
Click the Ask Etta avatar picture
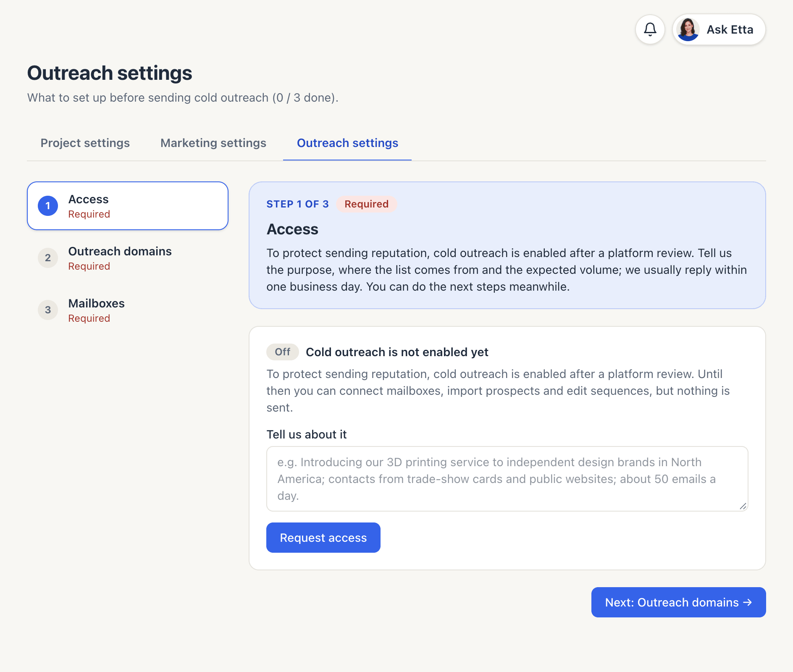(x=688, y=29)
